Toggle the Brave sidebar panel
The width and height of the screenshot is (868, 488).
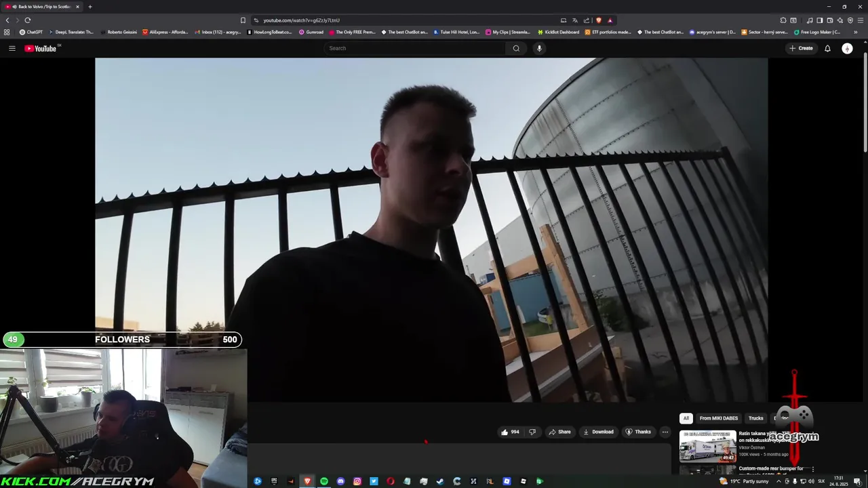point(820,20)
